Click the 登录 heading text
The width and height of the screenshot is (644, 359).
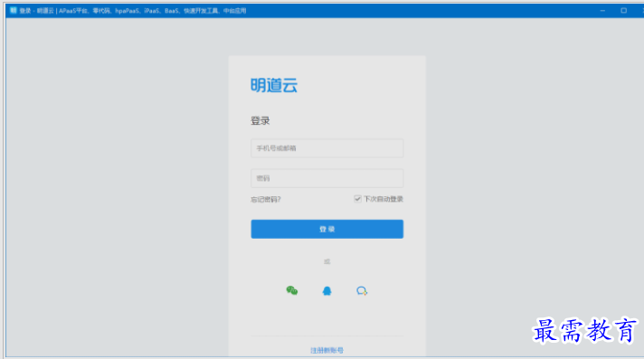tap(260, 121)
